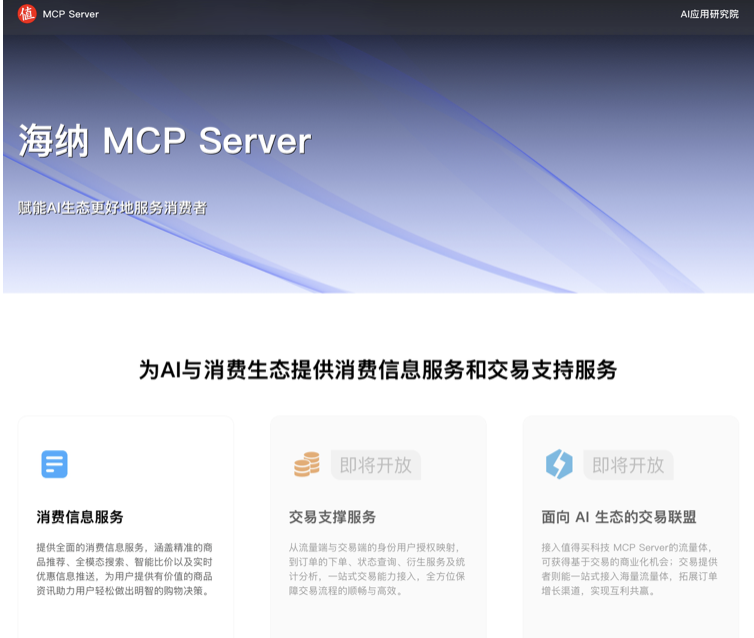Click the red 值 logo icon
Viewport: 754px width, 638px height.
[x=27, y=14]
